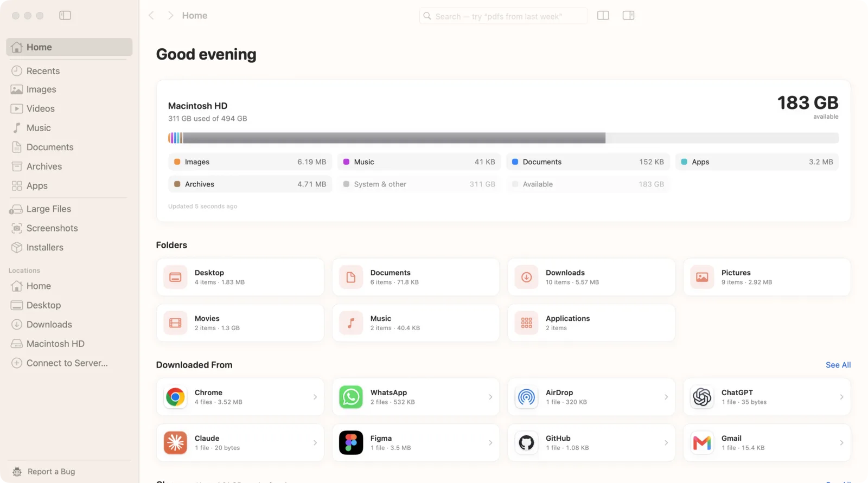Click the Macintosh HD storage usage bar

[x=503, y=138]
